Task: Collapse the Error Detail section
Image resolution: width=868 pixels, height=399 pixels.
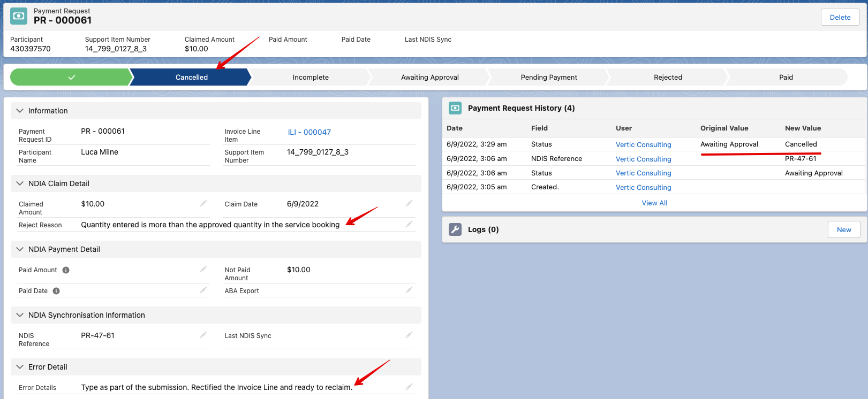Action: (20, 367)
